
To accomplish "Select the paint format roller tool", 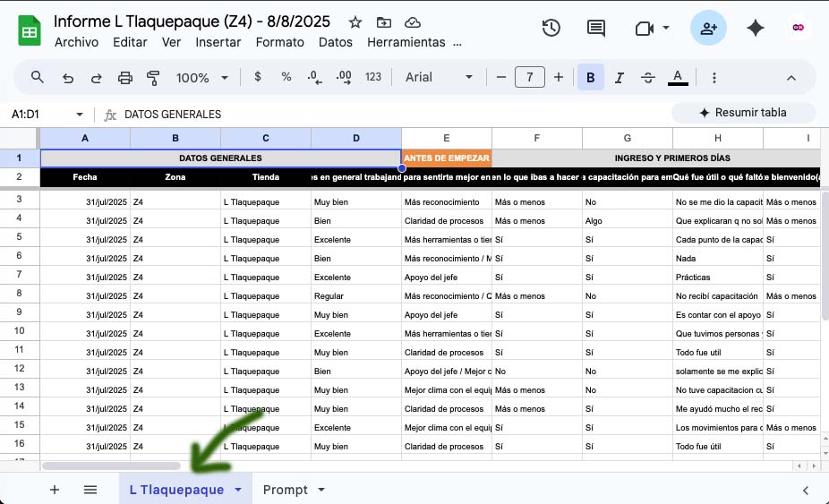I will (x=152, y=78).
